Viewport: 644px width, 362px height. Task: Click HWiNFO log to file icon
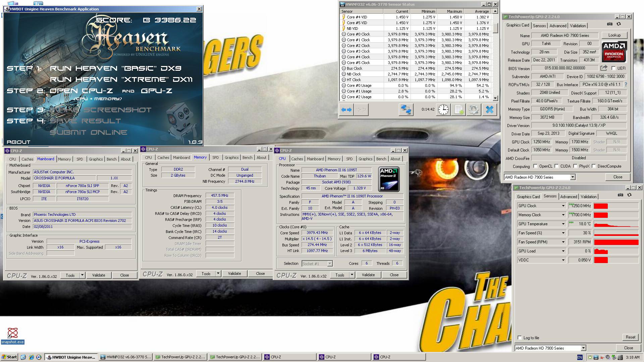point(459,110)
